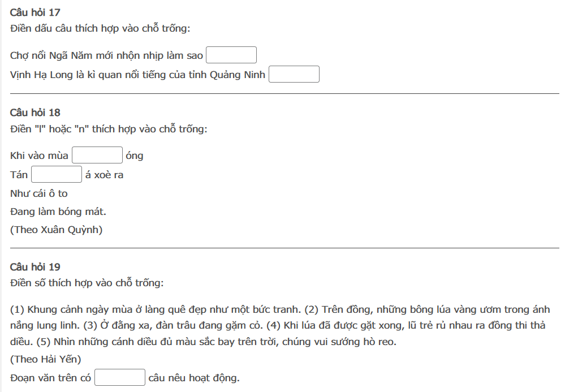Click the line "Đang làm bóng mát."

coord(58,212)
